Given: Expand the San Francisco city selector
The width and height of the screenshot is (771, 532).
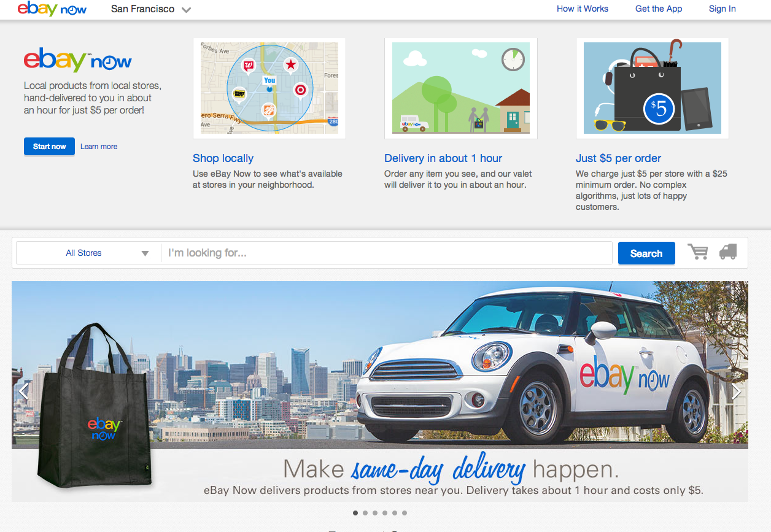Looking at the screenshot, I should (x=151, y=9).
